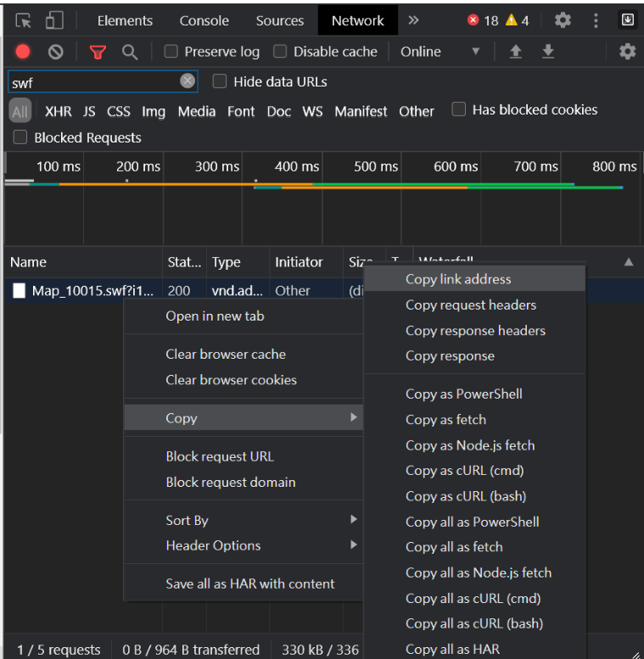
Task: Sort by the Name column header
Action: (83, 262)
